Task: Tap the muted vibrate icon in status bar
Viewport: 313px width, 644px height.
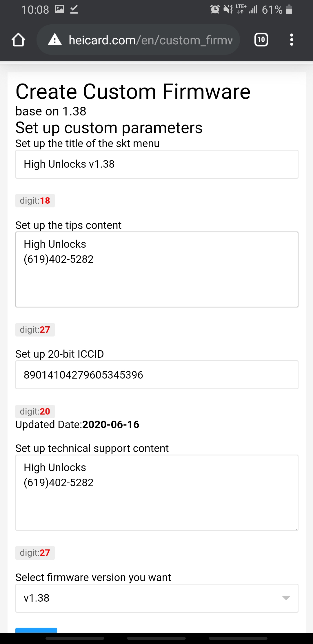Action: (x=228, y=10)
